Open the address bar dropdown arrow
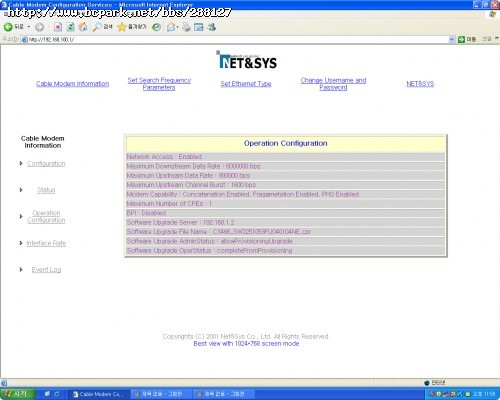Screen dimensions: 500x400 (452, 39)
